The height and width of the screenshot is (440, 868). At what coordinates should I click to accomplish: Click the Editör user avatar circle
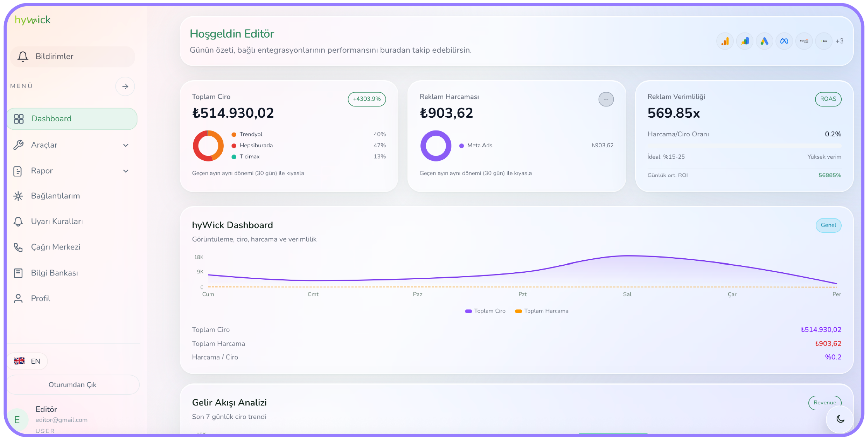point(17,419)
